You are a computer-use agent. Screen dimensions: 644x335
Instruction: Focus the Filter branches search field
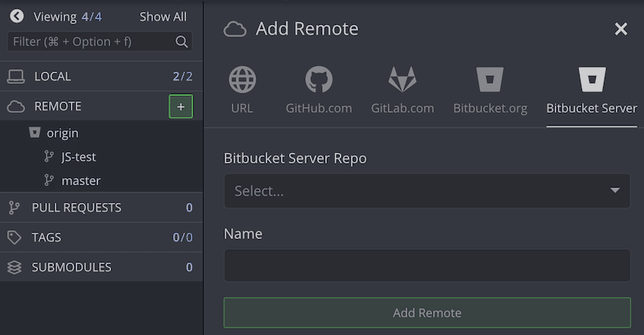[x=93, y=41]
